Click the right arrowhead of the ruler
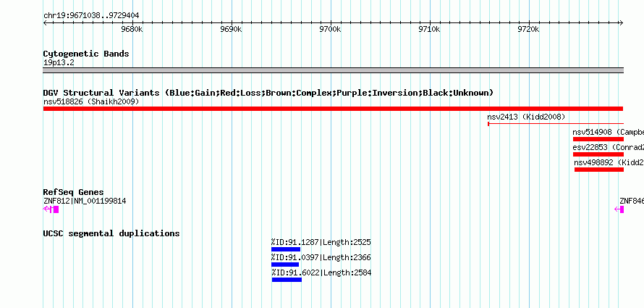Screen dimensions: 644x308 tap(622, 23)
